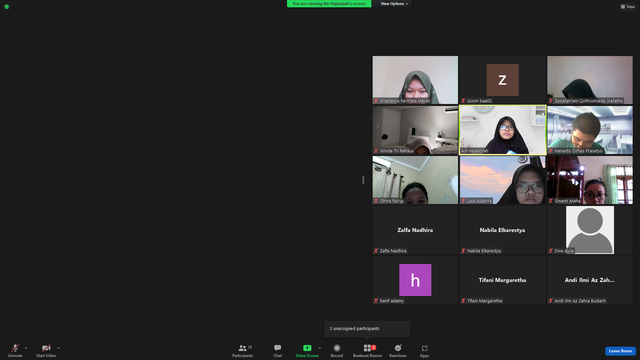Click the small "Andi Ilmi Az Zahra Budiarti" label
Image resolution: width=640 pixels, height=360 pixels.
tap(580, 301)
